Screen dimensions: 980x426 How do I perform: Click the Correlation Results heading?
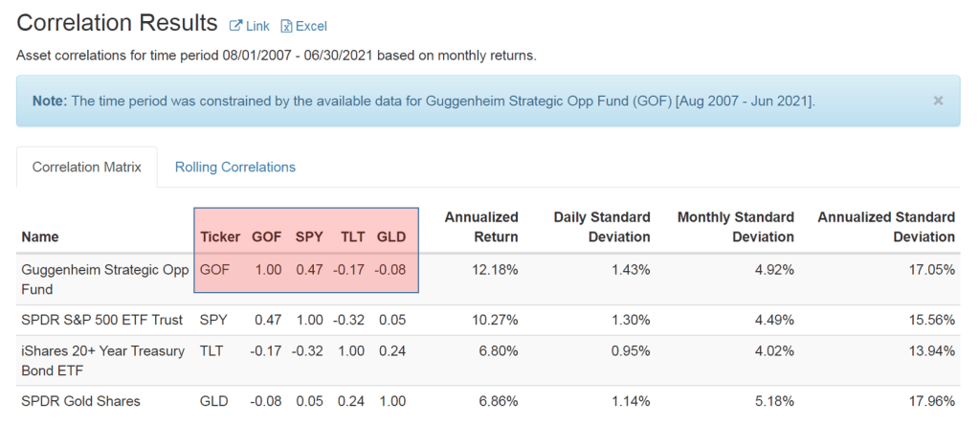115,23
